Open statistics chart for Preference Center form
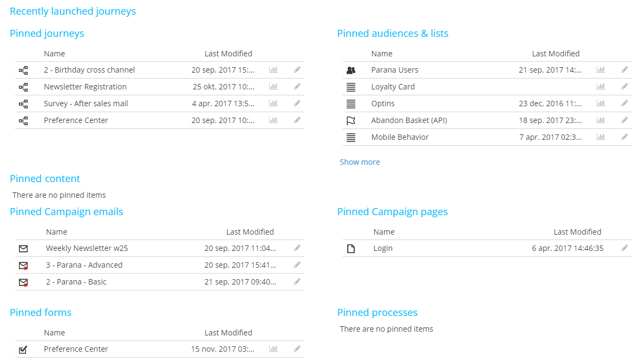Screen dimensions: 644x362 pyautogui.click(x=273, y=349)
